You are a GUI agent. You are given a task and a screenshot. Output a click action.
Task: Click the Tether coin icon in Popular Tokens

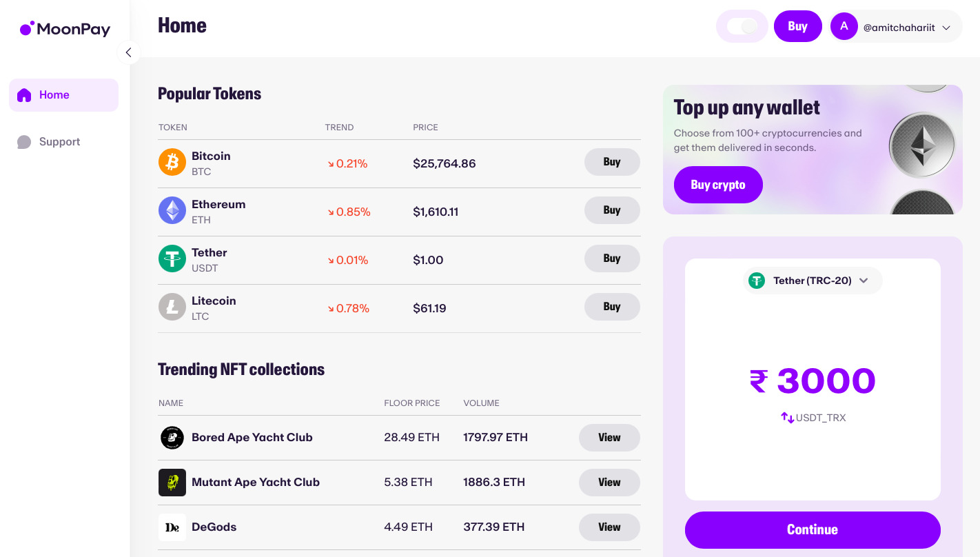click(x=172, y=259)
